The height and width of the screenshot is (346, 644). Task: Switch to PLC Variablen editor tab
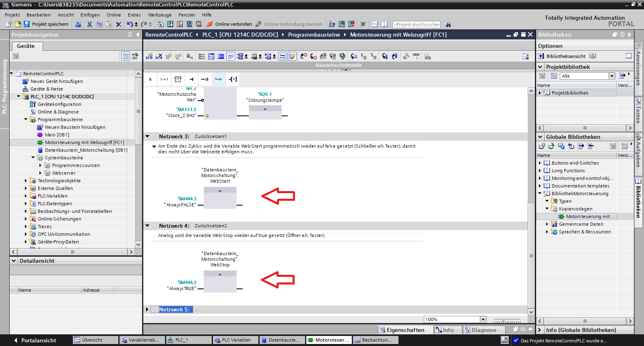coord(235,340)
